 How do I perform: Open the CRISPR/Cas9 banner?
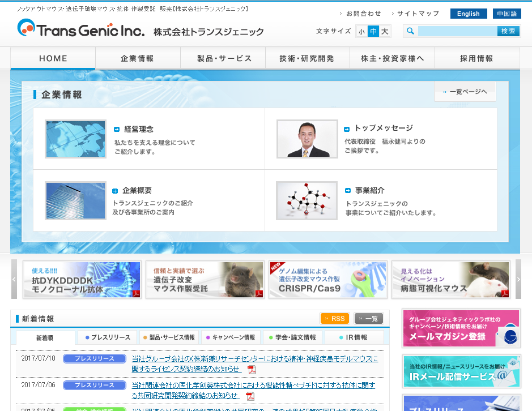328,280
